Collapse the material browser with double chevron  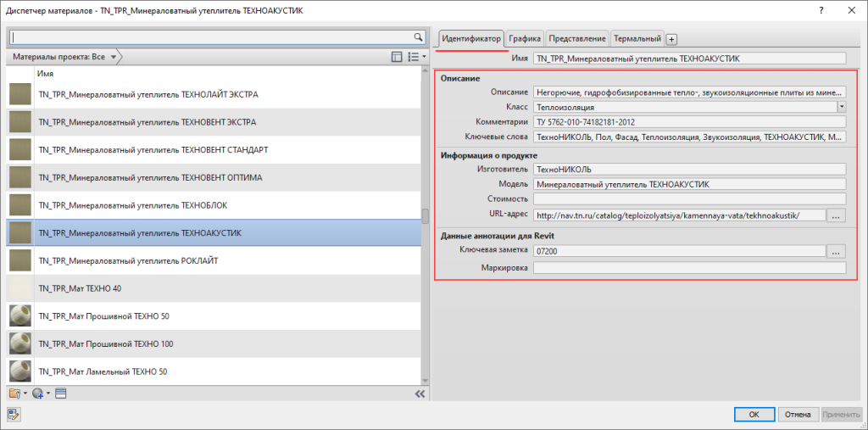point(420,394)
